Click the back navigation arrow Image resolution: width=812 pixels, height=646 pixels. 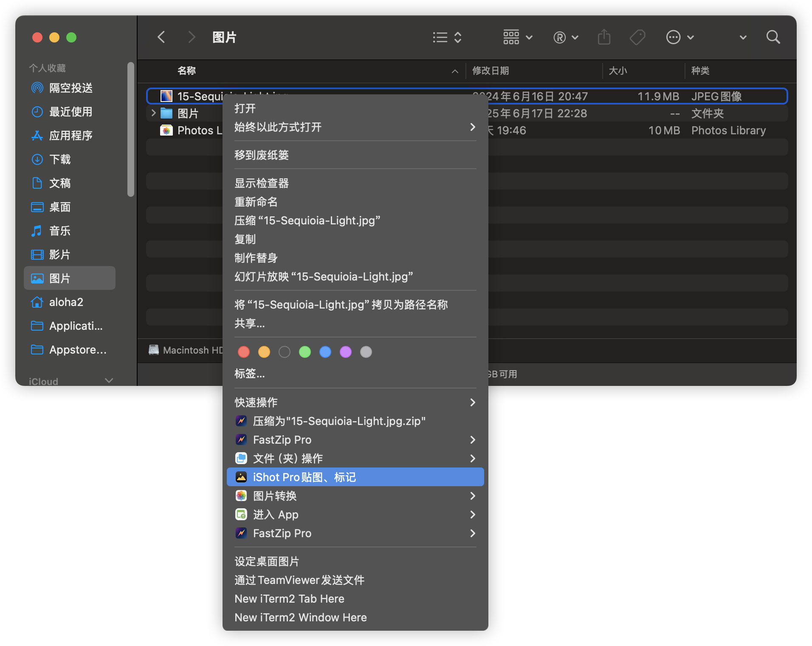click(161, 37)
